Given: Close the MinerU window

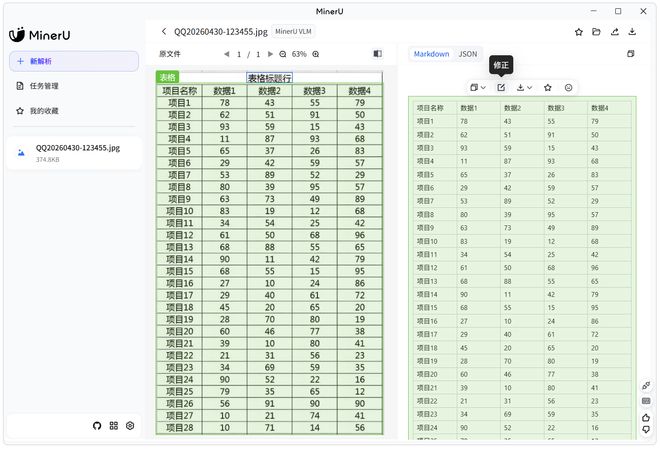Looking at the screenshot, I should coord(643,11).
